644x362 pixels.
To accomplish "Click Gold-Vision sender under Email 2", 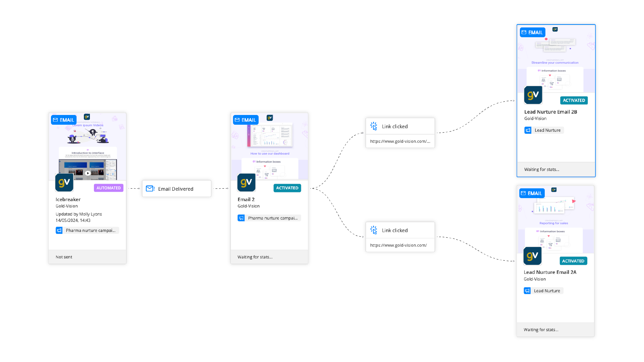I will click(249, 206).
